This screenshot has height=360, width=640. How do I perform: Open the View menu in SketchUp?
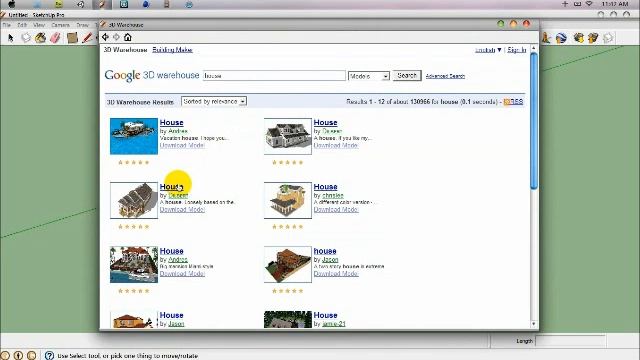[39, 25]
